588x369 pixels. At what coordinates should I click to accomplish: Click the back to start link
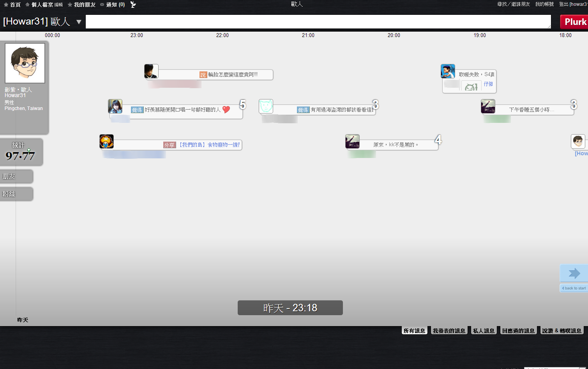(x=574, y=288)
